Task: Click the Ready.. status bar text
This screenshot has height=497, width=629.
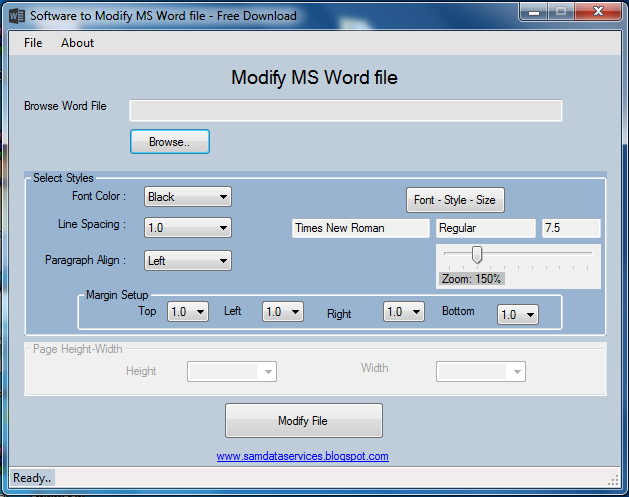Action: pyautogui.click(x=32, y=478)
